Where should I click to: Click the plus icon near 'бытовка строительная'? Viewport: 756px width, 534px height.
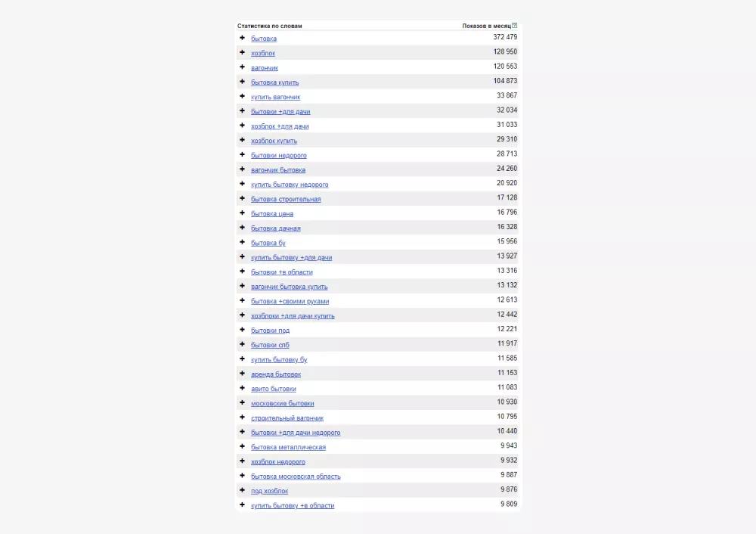click(x=243, y=198)
